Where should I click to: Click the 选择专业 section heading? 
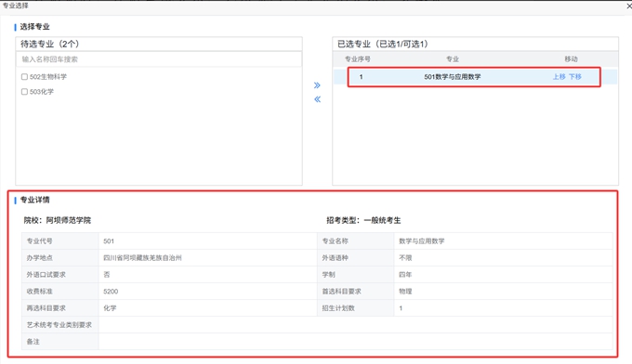pyautogui.click(x=34, y=27)
